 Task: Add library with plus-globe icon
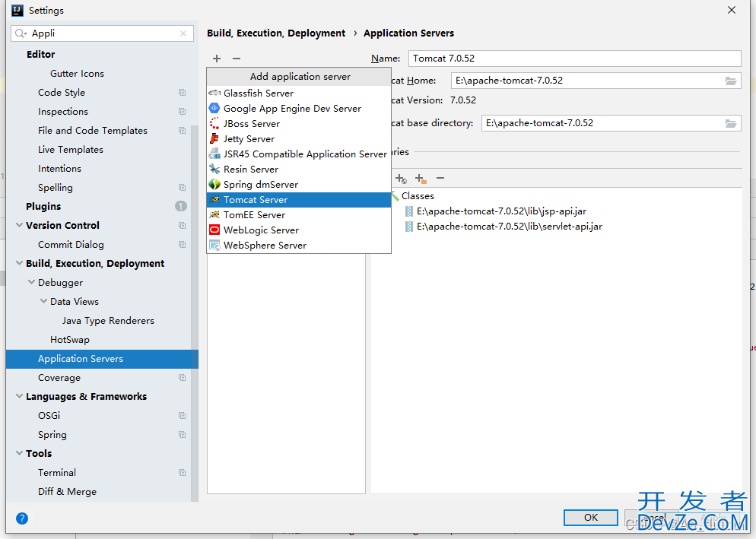(x=401, y=179)
